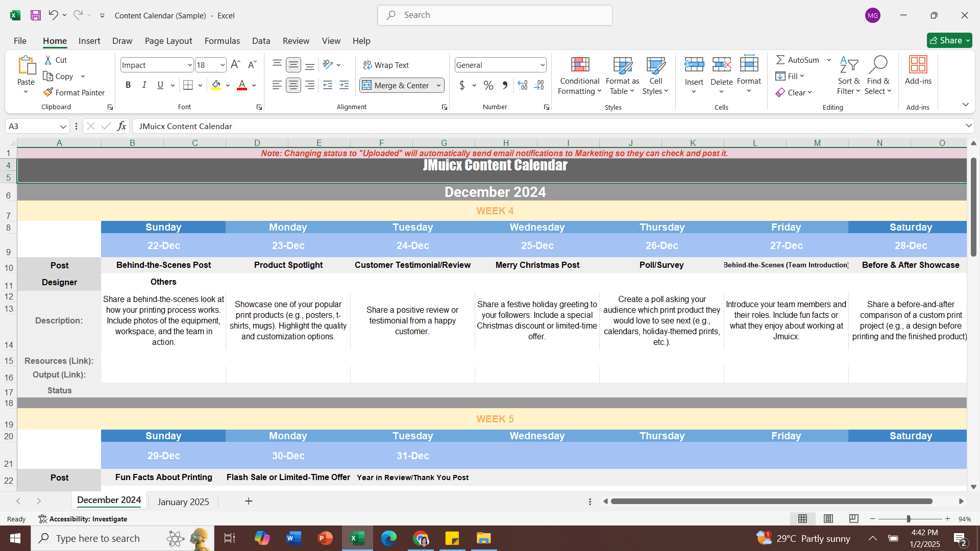Switch to Page Break Preview view
980x551 pixels.
click(x=853, y=518)
